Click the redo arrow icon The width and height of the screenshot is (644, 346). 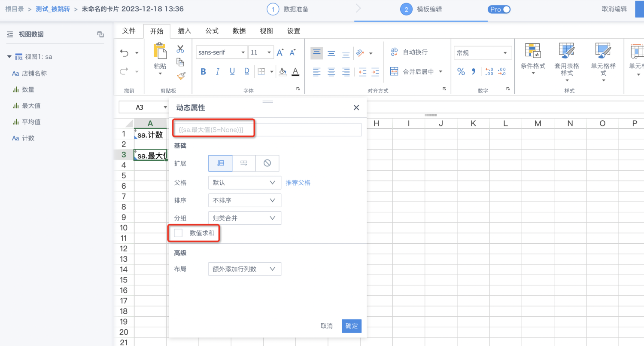tap(125, 71)
